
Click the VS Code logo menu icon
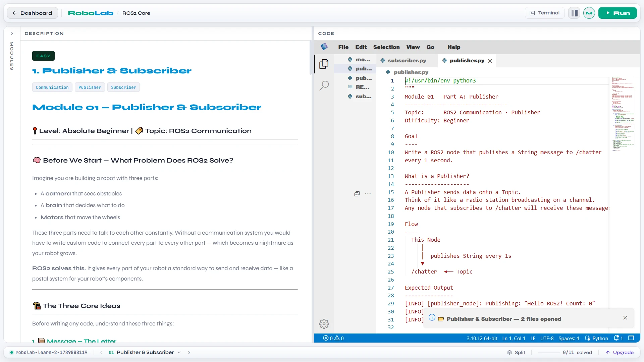pos(324,47)
